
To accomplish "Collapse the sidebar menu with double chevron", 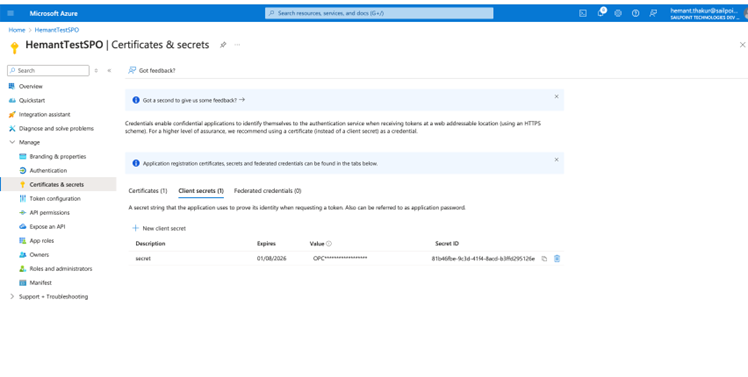I will tap(109, 71).
